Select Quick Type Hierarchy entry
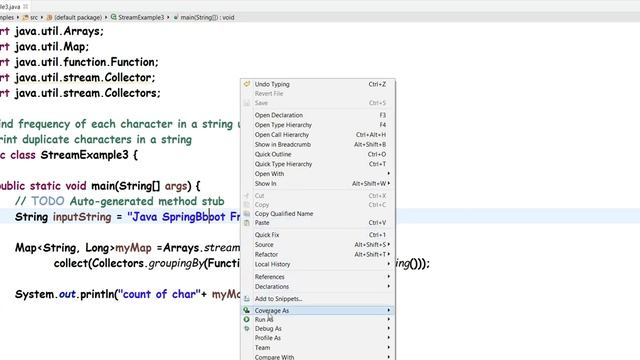The image size is (640, 360). 318,164
